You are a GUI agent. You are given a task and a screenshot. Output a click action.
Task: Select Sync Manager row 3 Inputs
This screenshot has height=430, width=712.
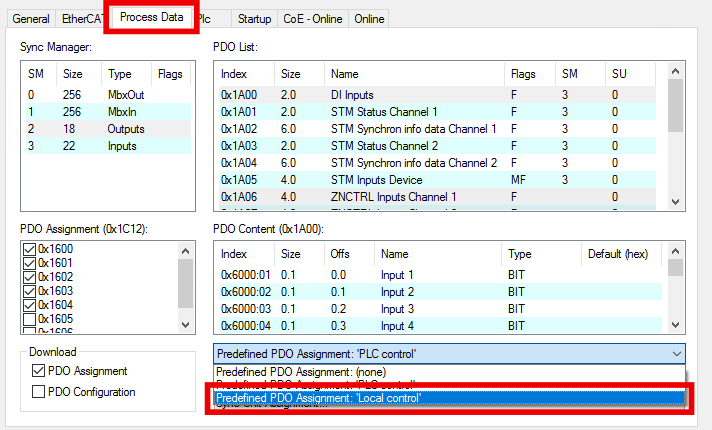pyautogui.click(x=108, y=146)
